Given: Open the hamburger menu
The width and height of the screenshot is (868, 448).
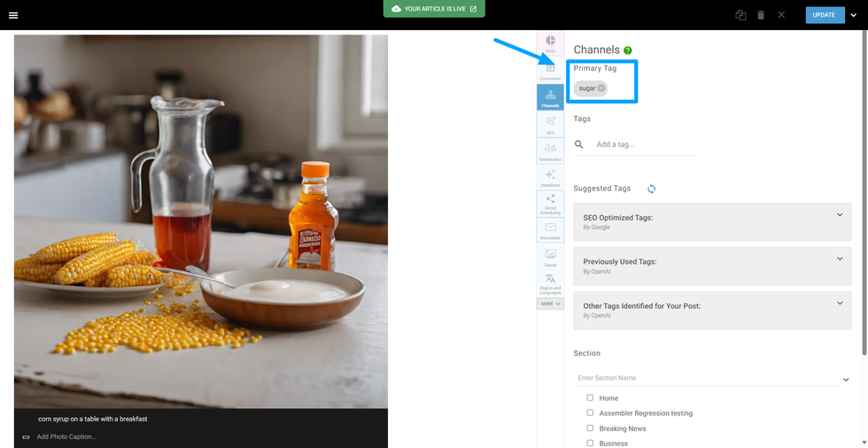Looking at the screenshot, I should pos(13,15).
